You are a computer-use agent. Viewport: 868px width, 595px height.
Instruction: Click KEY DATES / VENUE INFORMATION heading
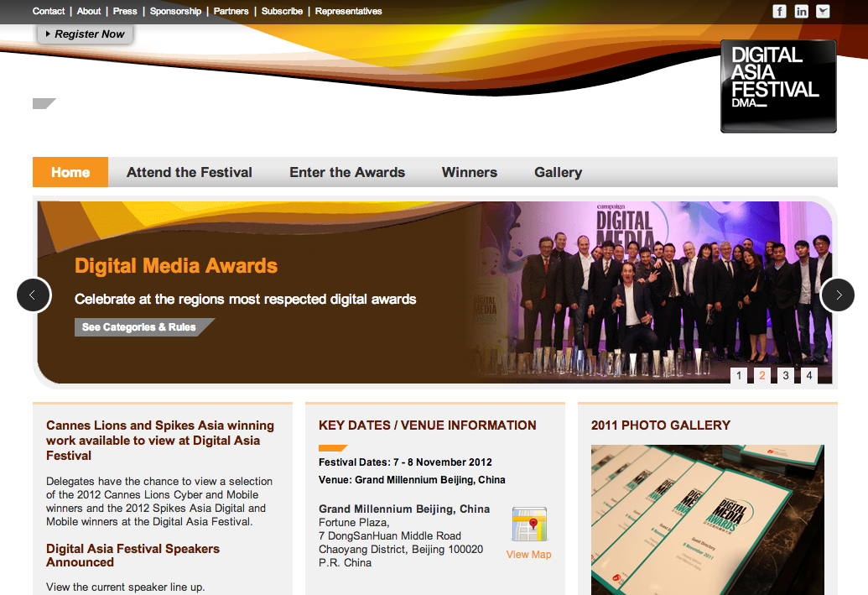click(x=428, y=425)
